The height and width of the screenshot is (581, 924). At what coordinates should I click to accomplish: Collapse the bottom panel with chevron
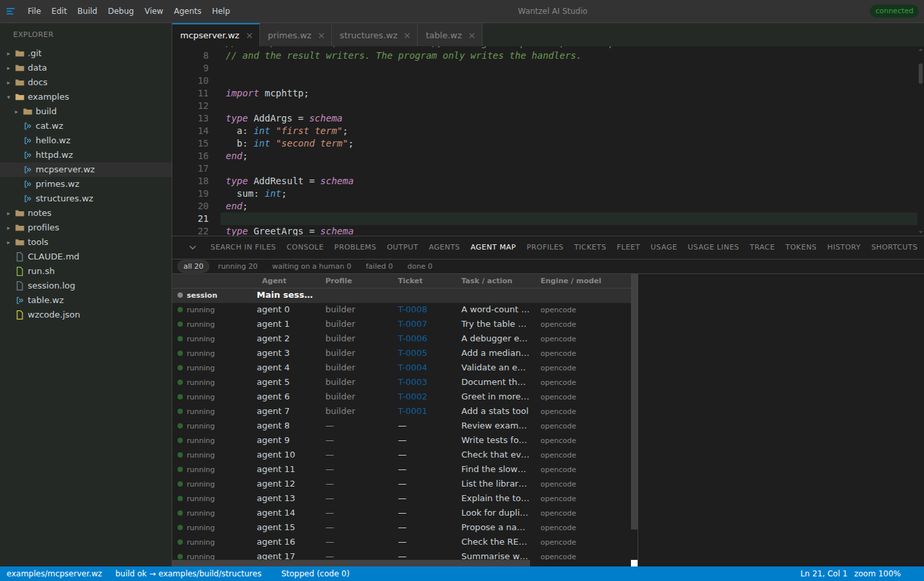(x=193, y=248)
